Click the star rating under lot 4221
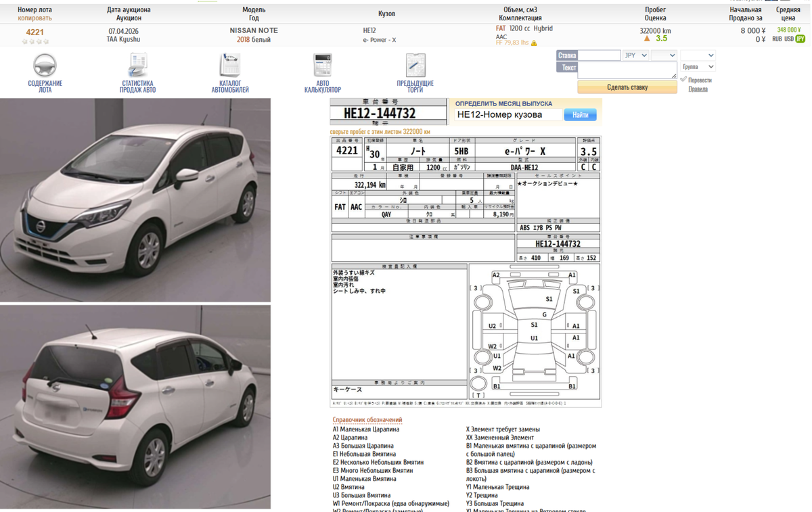This screenshot has width=812, height=512. [x=35, y=41]
